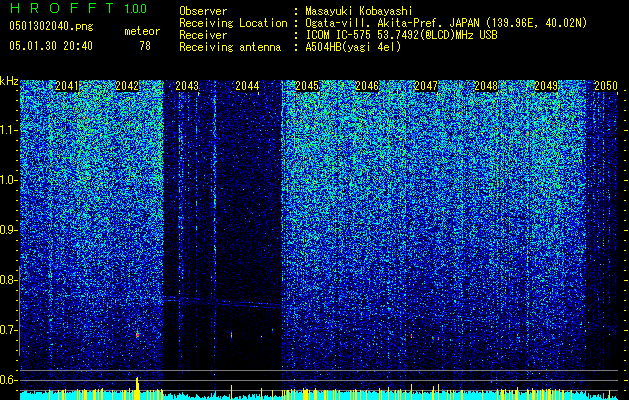629x400 pixels.
Task: Select observer name Masayuki Kobayashi
Action: (x=359, y=11)
